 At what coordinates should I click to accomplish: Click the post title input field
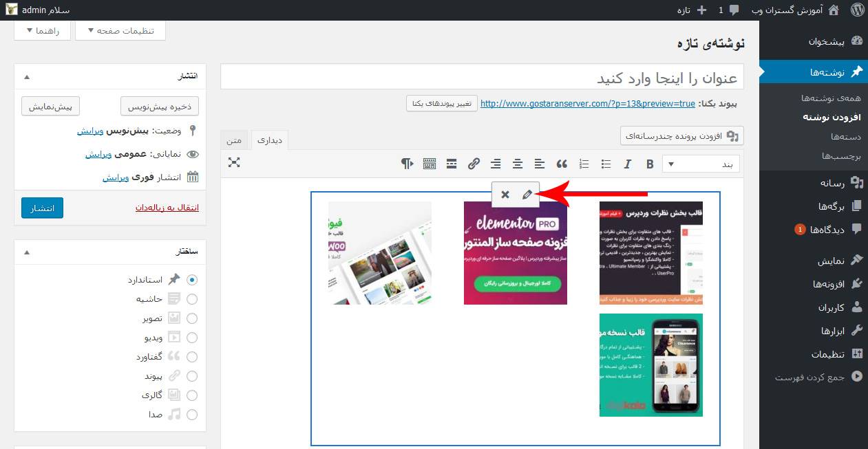pyautogui.click(x=482, y=77)
